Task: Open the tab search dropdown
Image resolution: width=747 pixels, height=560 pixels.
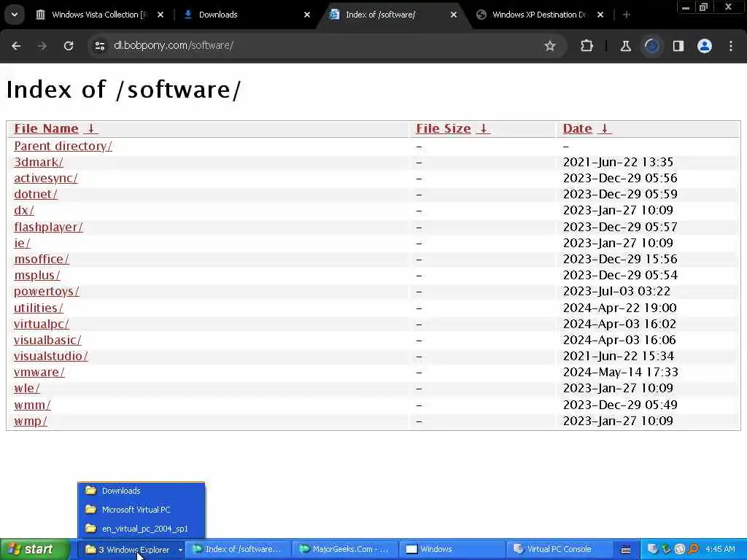Action: [x=15, y=15]
